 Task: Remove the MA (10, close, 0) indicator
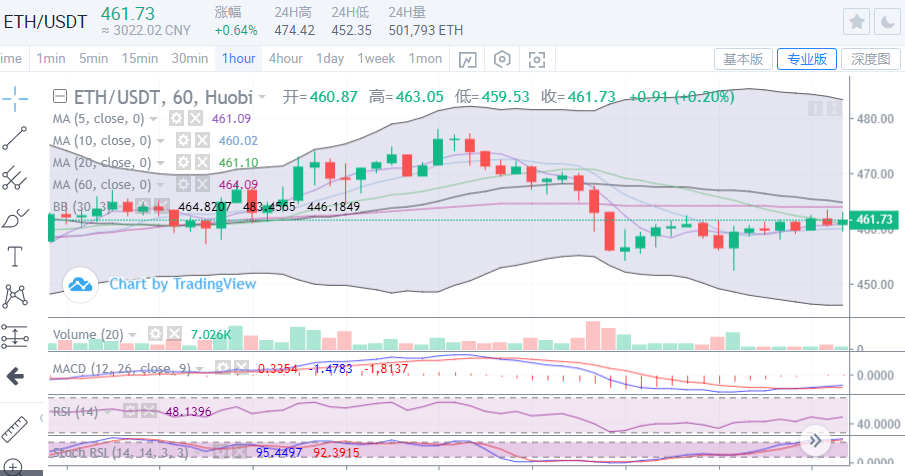pos(201,141)
